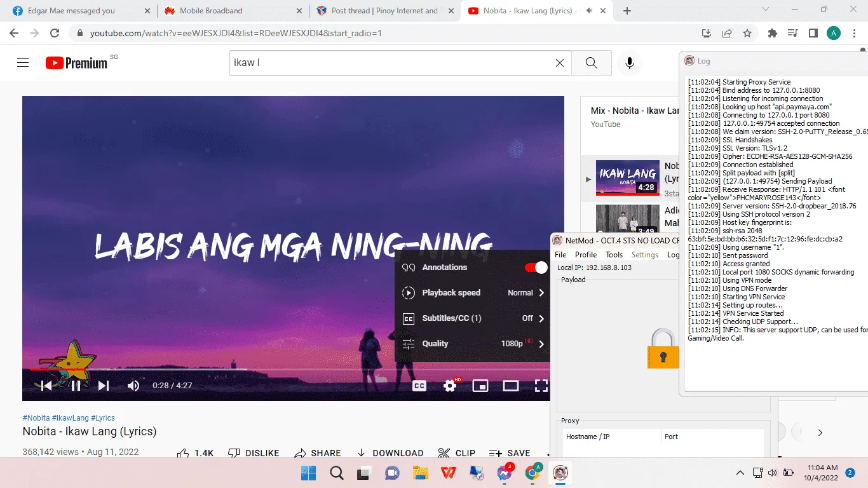Screen dimensions: 868x488
Task: Show hidden system tray icons
Action: [740, 473]
